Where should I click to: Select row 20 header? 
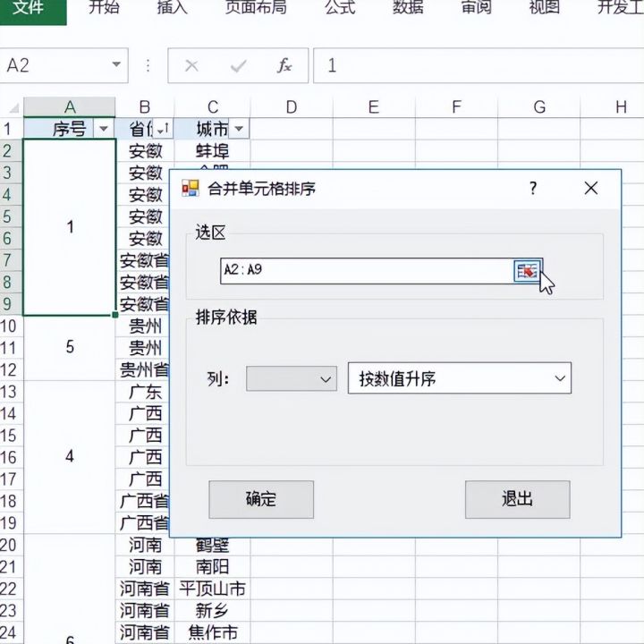point(11,545)
